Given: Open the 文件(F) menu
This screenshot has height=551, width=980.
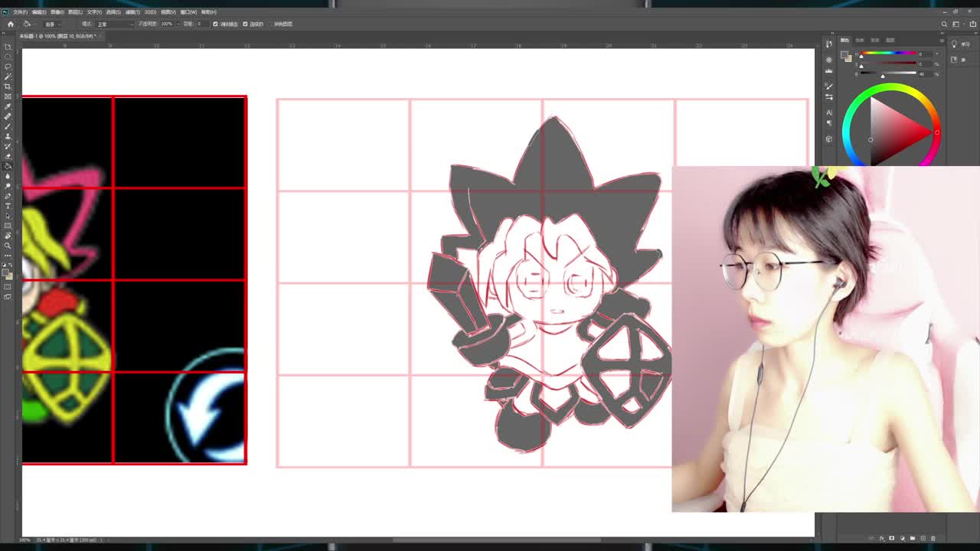Looking at the screenshot, I should (20, 12).
